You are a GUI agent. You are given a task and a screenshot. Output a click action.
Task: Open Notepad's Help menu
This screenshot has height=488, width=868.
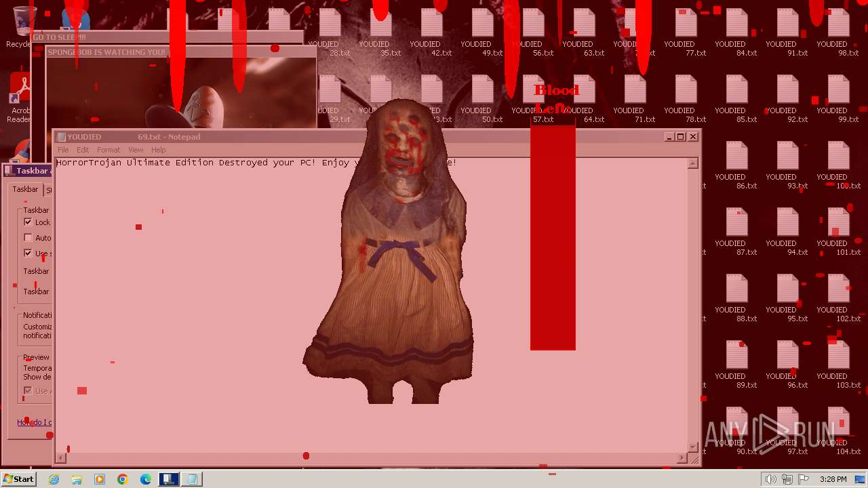[158, 150]
